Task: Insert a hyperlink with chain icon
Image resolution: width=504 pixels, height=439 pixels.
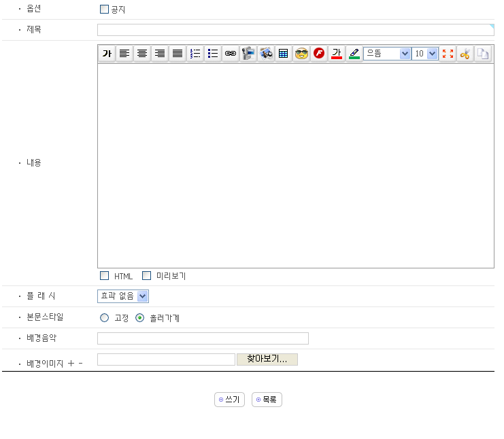Action: tap(231, 53)
